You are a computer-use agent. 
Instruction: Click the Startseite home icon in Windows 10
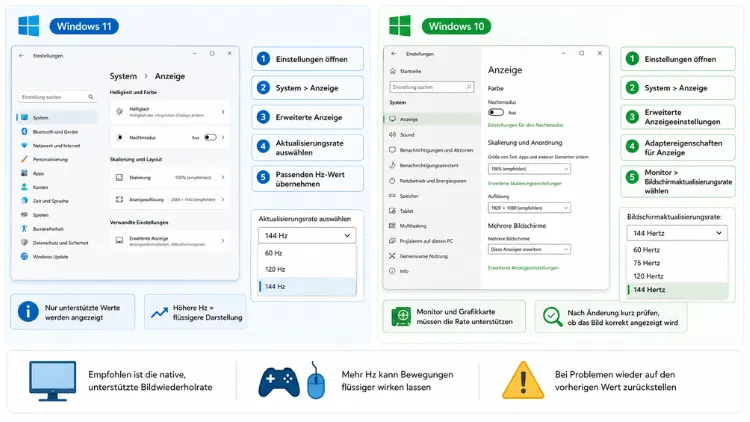(393, 71)
